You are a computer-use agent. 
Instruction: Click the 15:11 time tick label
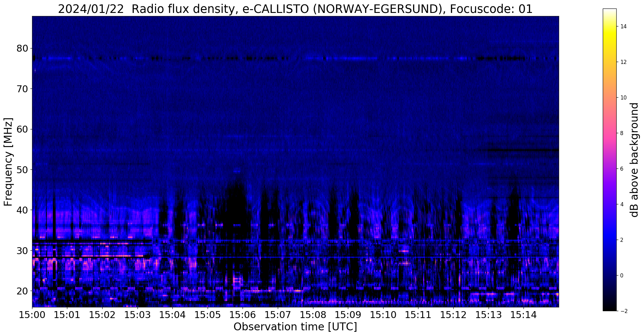pyautogui.click(x=418, y=315)
